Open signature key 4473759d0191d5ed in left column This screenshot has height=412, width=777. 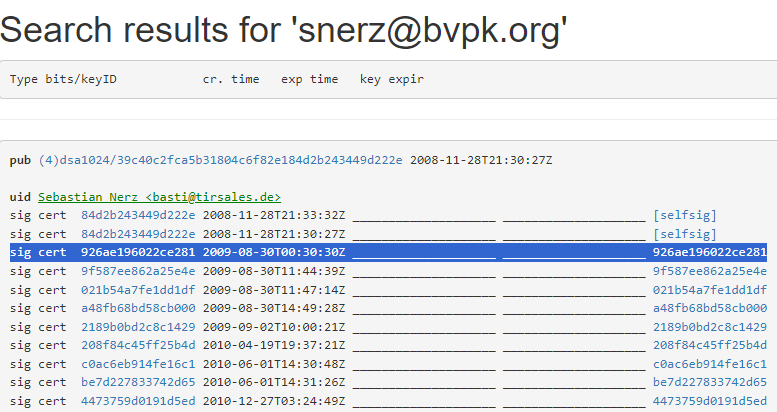(138, 401)
